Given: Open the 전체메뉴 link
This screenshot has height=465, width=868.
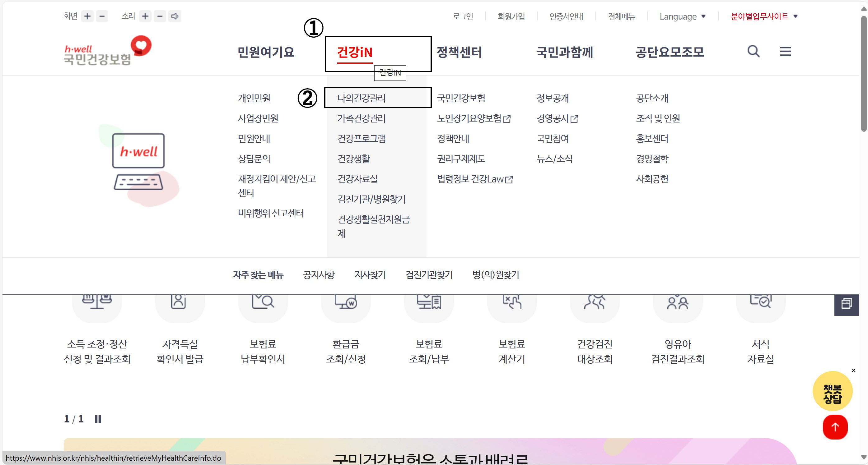Looking at the screenshot, I should [x=621, y=16].
